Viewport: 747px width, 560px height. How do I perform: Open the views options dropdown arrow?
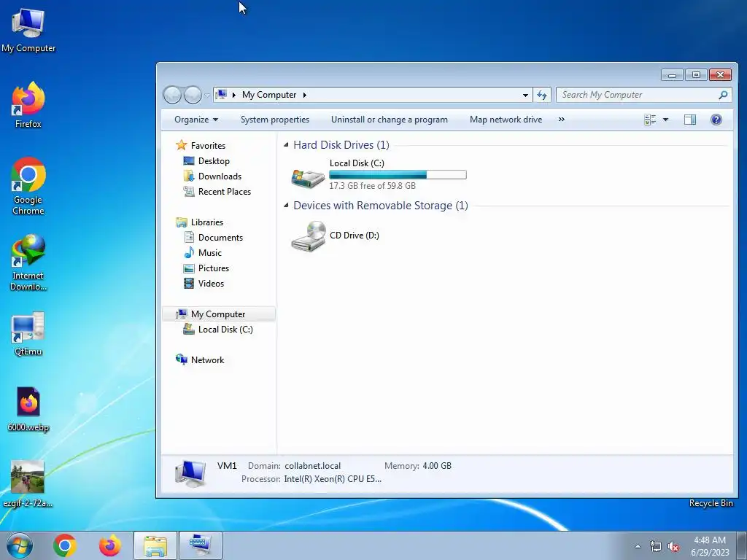665,120
